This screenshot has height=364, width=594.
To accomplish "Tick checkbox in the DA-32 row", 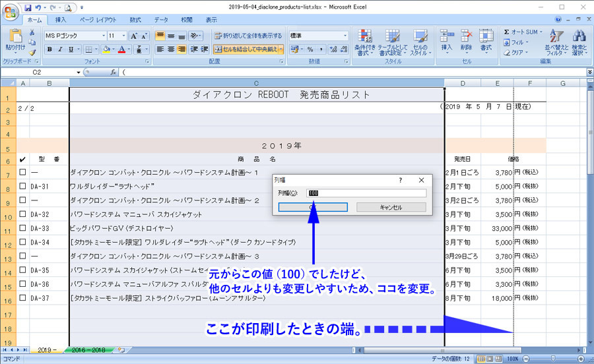I will click(x=22, y=214).
